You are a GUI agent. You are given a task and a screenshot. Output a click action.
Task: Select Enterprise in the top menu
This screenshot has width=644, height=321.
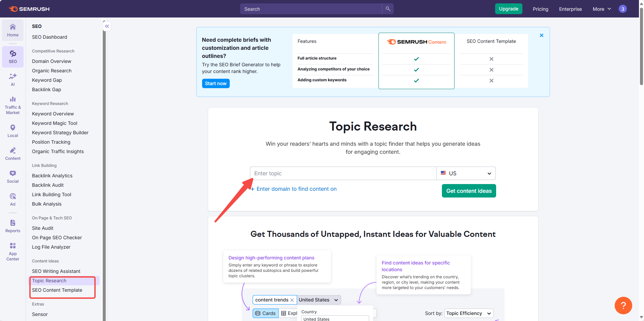[570, 9]
